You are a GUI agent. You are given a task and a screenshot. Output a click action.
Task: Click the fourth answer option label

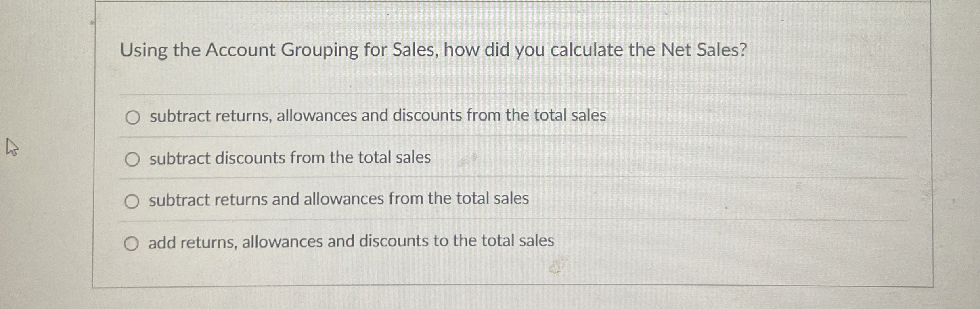(350, 241)
